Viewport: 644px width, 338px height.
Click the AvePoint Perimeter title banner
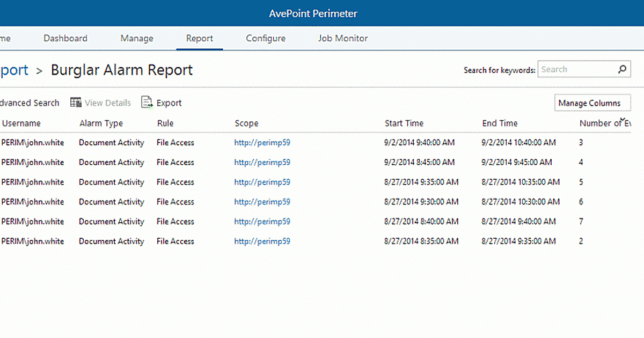313,13
